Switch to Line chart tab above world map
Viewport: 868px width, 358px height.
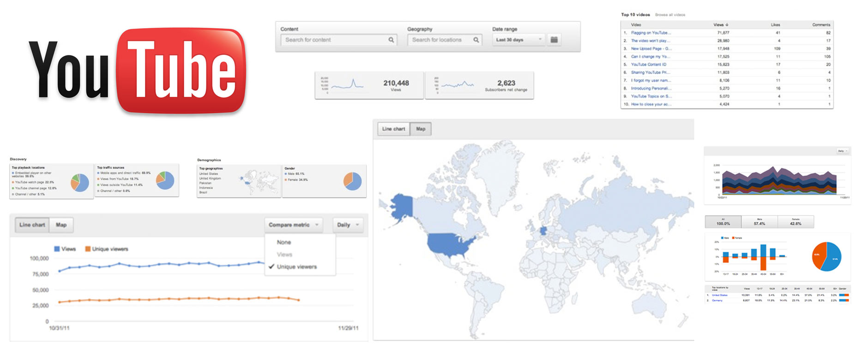coord(394,129)
